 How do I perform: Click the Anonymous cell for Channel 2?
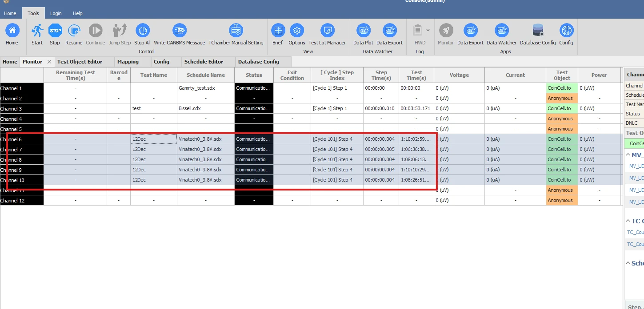pyautogui.click(x=562, y=98)
